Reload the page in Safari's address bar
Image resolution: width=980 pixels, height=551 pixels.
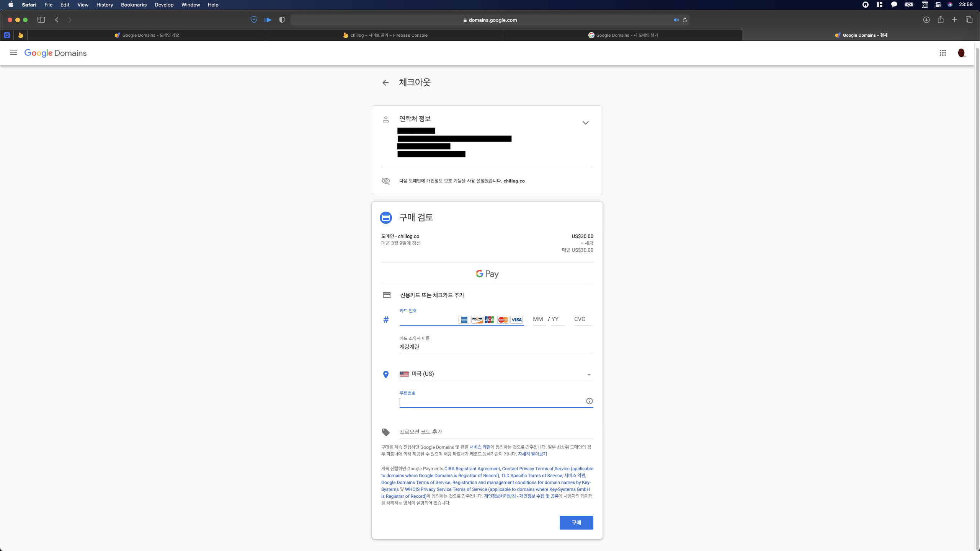click(x=685, y=20)
